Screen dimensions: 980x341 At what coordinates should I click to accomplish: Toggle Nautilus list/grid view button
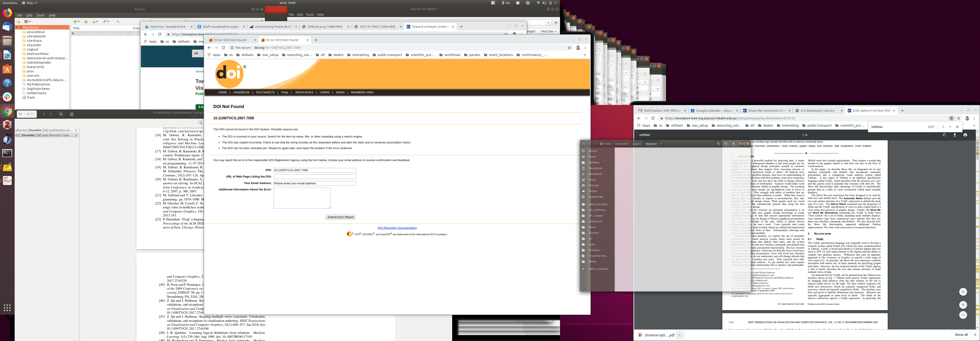(x=726, y=144)
